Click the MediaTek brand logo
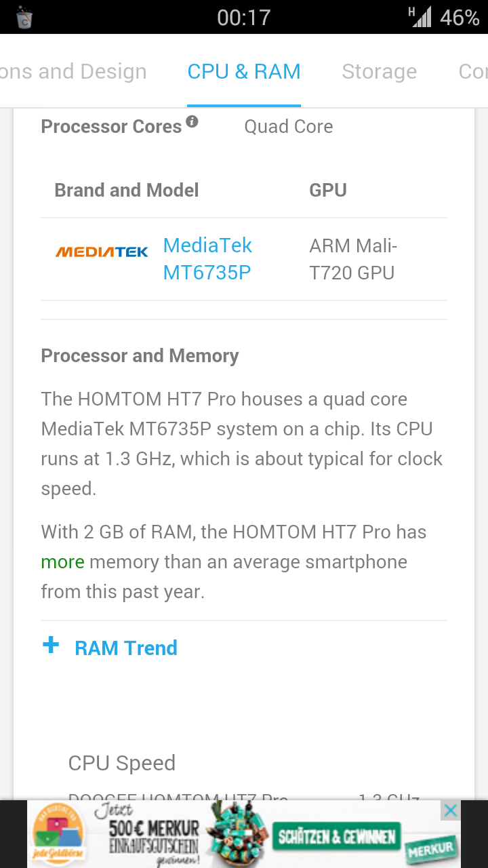The height and width of the screenshot is (868, 488). (x=102, y=252)
